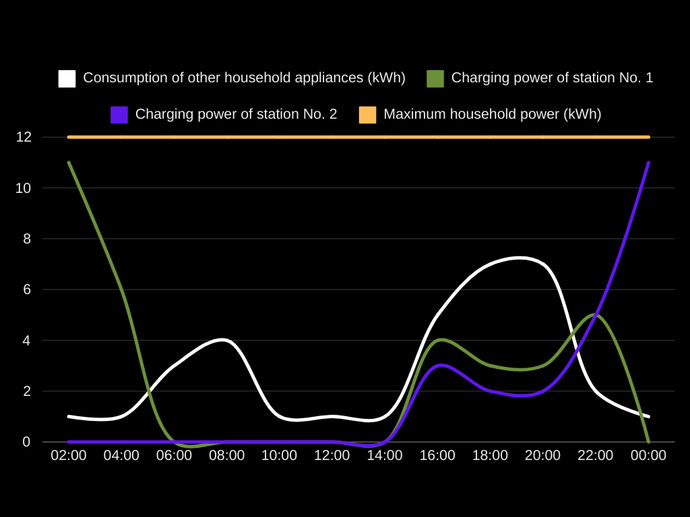Click green line's peak at 22:00
This screenshot has width=690, height=517.
(x=595, y=315)
